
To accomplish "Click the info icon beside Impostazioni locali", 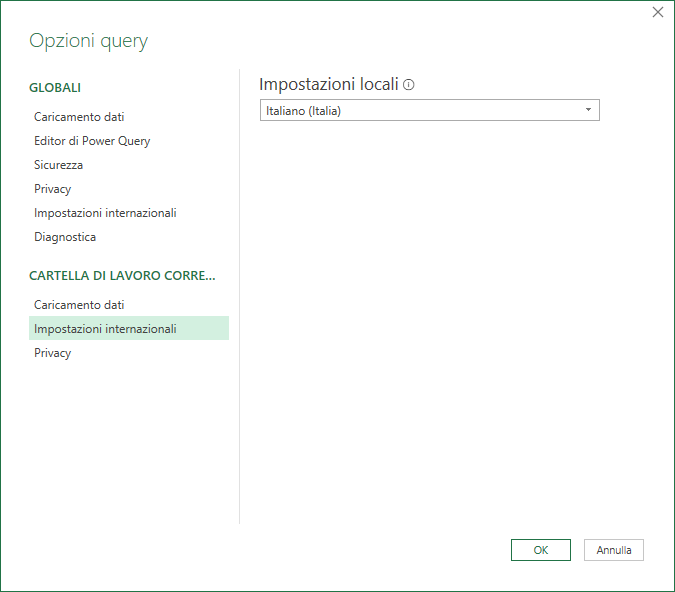I will 409,85.
